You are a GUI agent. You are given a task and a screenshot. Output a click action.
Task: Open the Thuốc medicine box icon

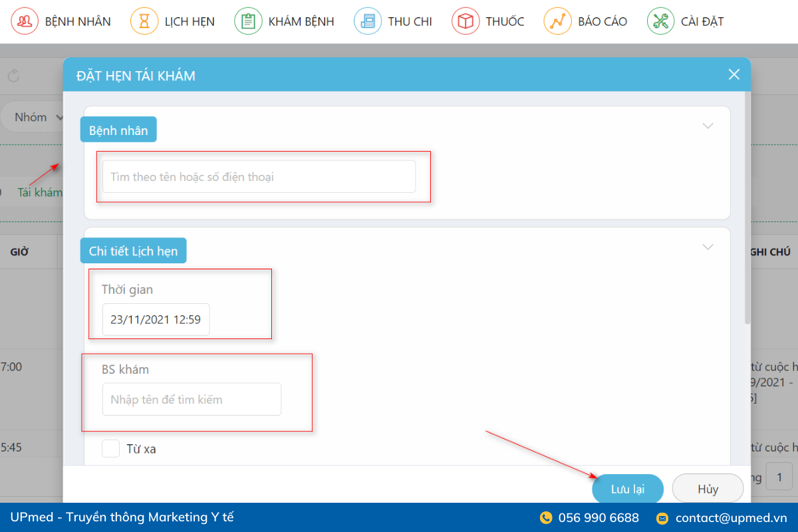(x=465, y=21)
